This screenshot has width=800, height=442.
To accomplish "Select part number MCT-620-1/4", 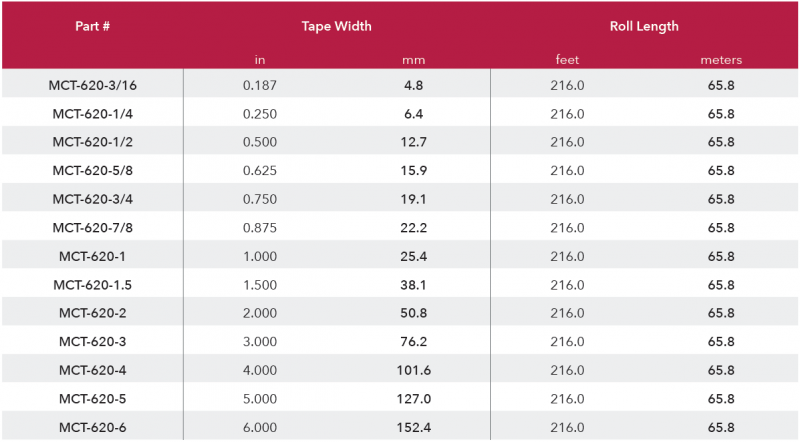I will [x=92, y=114].
